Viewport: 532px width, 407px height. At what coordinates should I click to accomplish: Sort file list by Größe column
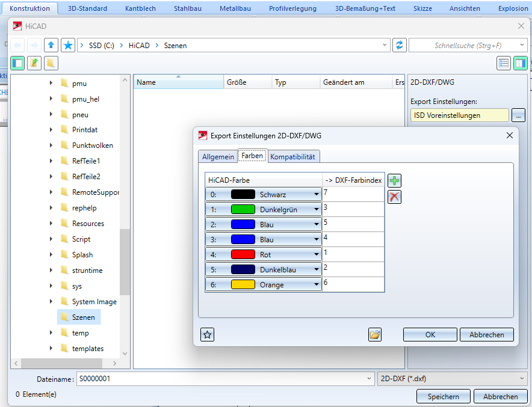click(x=248, y=82)
